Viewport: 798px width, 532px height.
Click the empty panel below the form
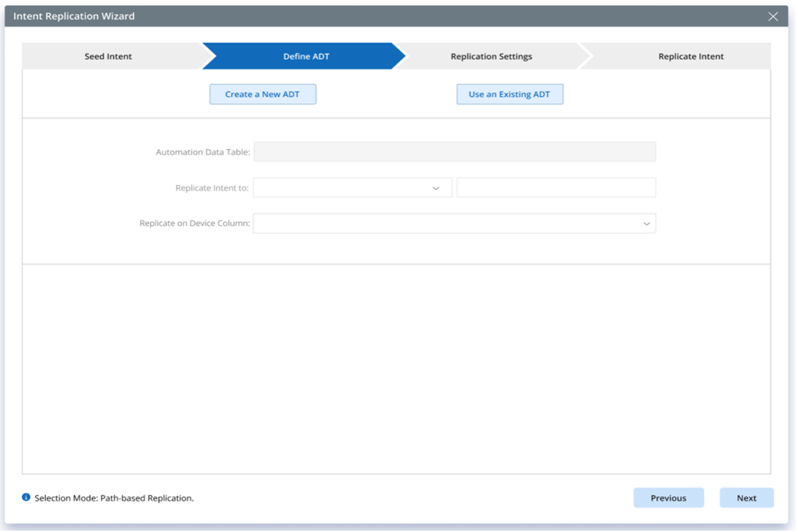tap(396, 369)
